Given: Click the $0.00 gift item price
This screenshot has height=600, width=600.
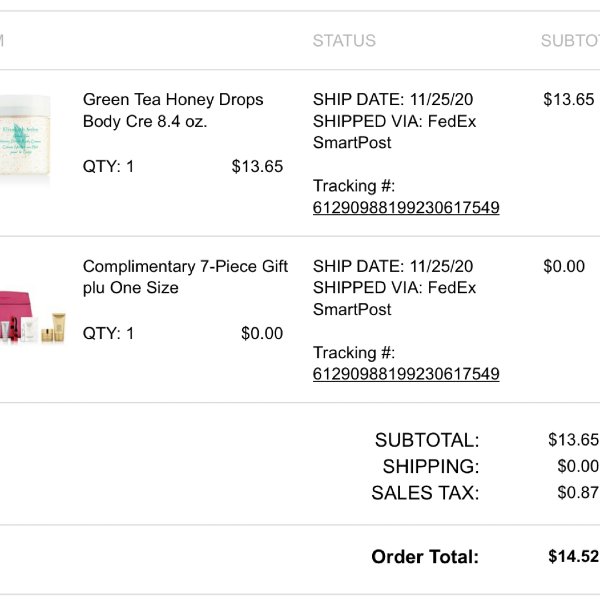Looking at the screenshot, I should pyautogui.click(x=262, y=333).
